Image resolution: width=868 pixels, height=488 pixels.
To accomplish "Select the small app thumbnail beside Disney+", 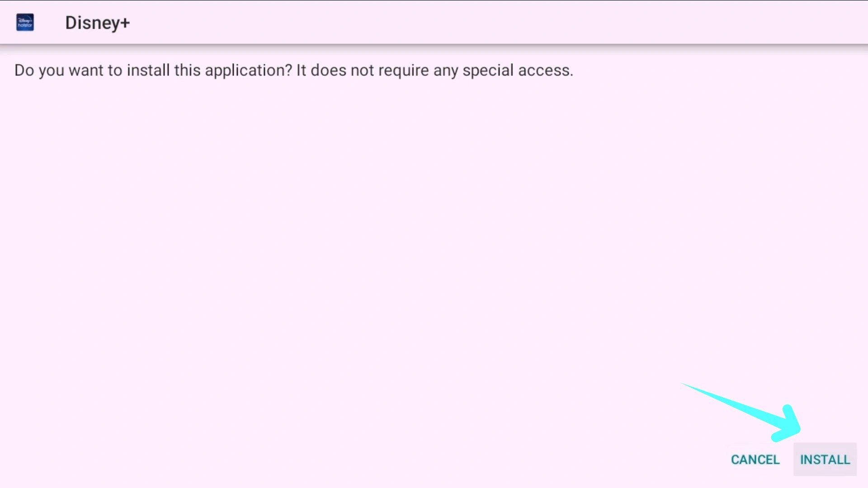I will (x=25, y=23).
